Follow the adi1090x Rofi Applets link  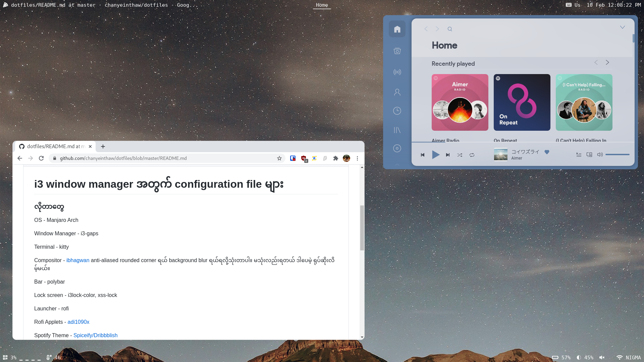[78, 322]
